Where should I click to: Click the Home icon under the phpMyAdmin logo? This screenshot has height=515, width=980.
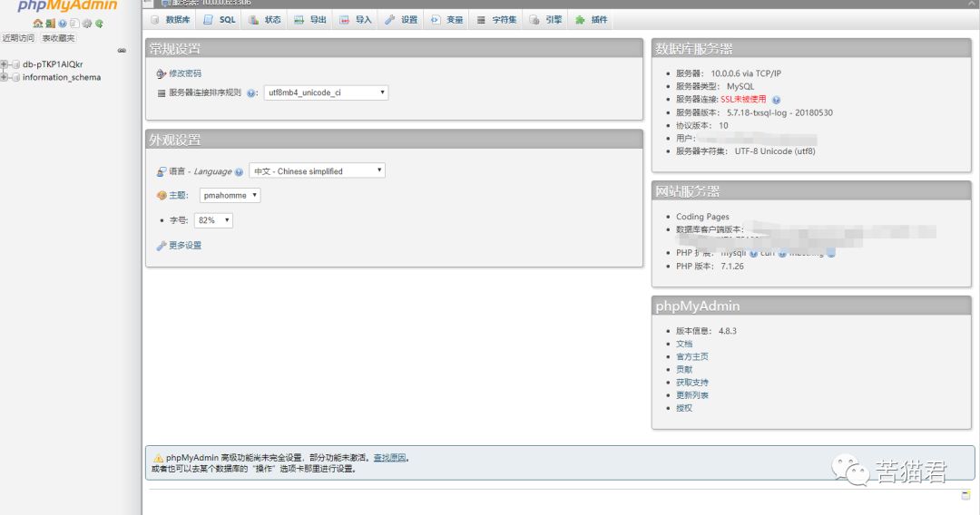(x=37, y=24)
